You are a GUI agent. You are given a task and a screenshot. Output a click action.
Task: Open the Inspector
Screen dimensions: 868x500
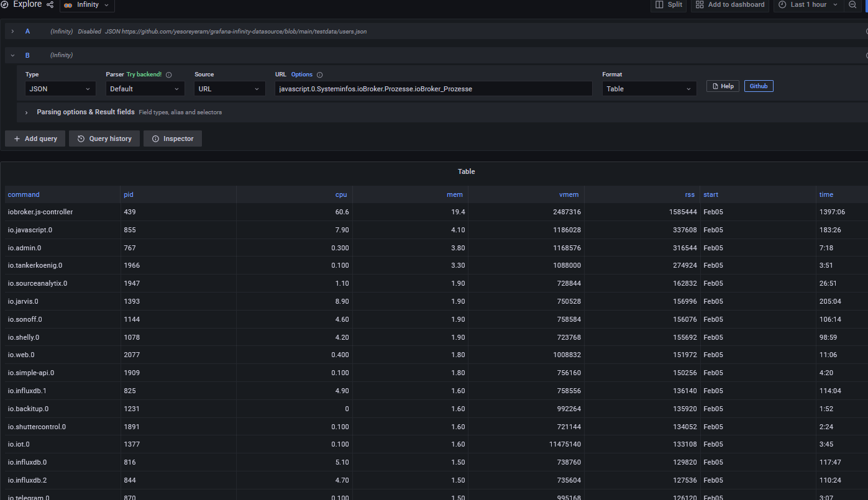point(173,139)
